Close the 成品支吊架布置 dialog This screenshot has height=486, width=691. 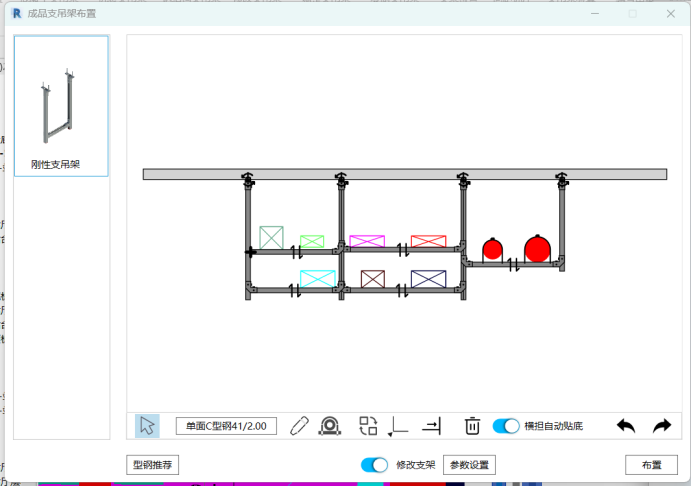[x=671, y=14]
